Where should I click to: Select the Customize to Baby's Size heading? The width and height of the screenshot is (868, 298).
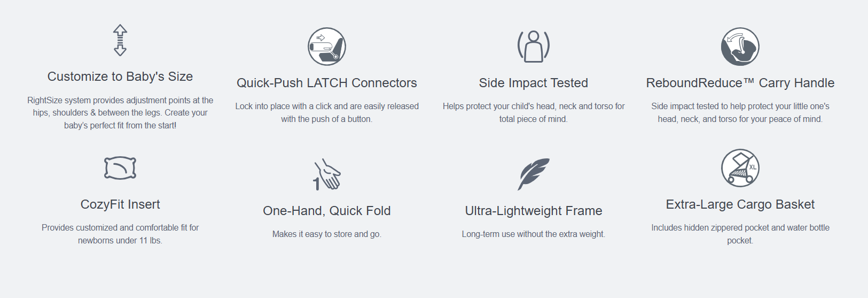pos(120,77)
